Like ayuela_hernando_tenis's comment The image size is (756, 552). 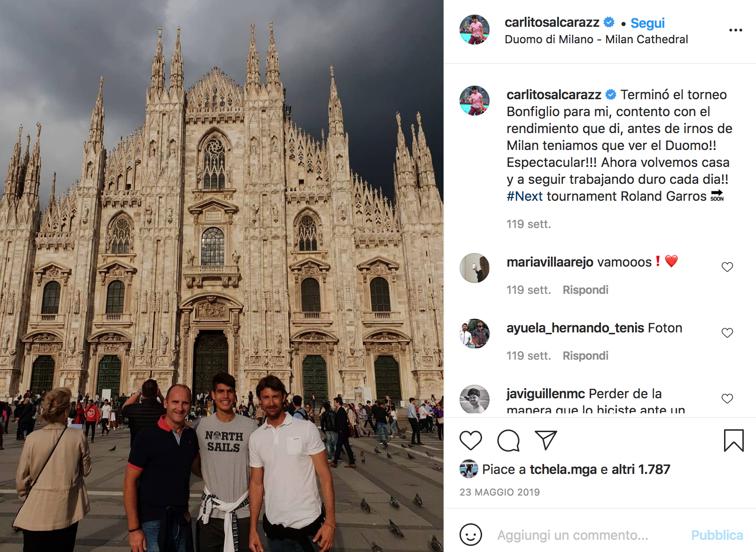click(x=727, y=332)
